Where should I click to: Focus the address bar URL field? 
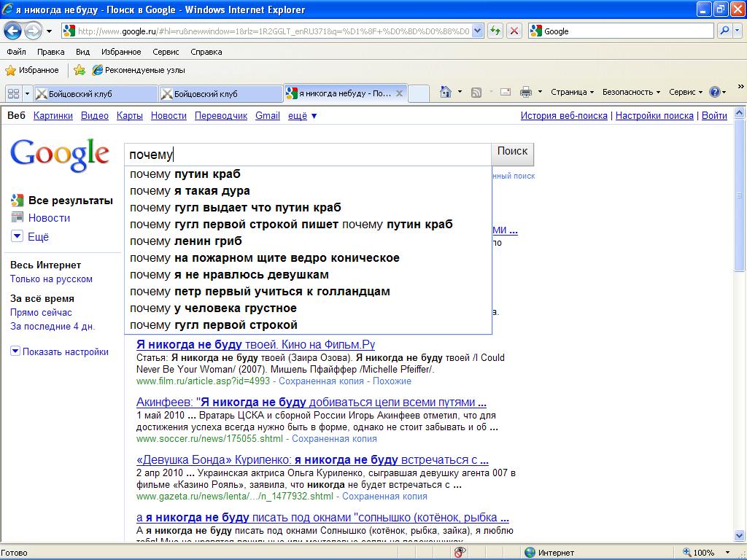coord(273,31)
